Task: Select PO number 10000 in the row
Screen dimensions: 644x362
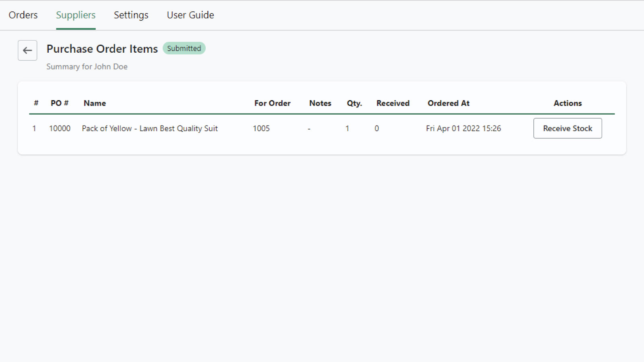Action: point(60,128)
